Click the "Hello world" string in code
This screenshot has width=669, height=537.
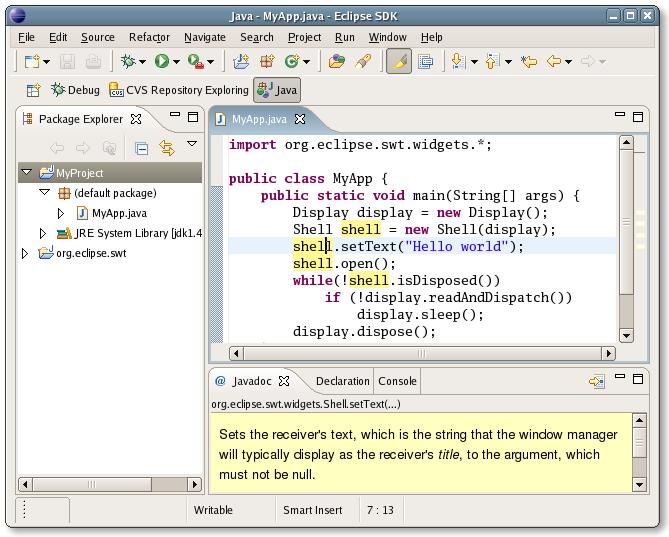pos(457,246)
